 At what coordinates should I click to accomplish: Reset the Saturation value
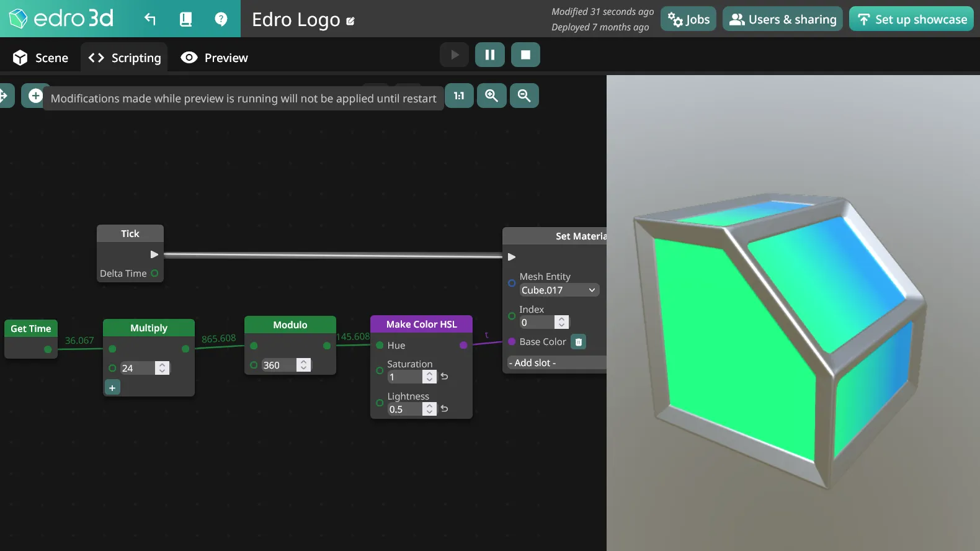(444, 377)
